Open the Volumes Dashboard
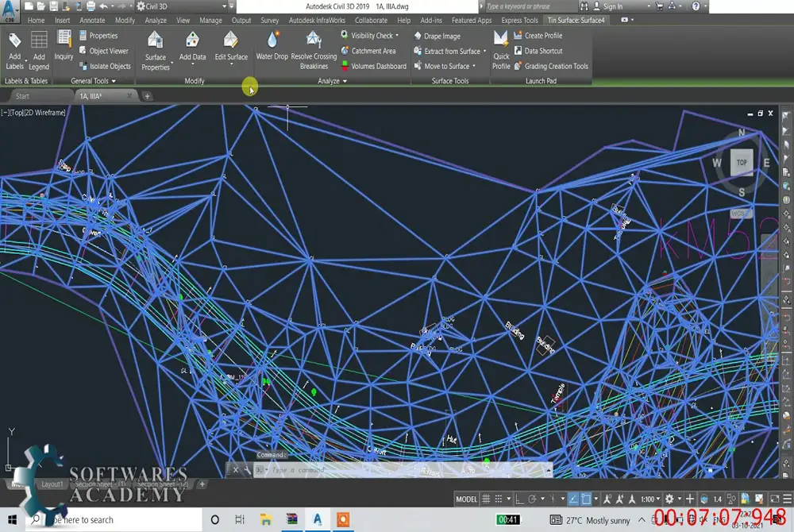Image resolution: width=794 pixels, height=532 pixels. [x=373, y=66]
